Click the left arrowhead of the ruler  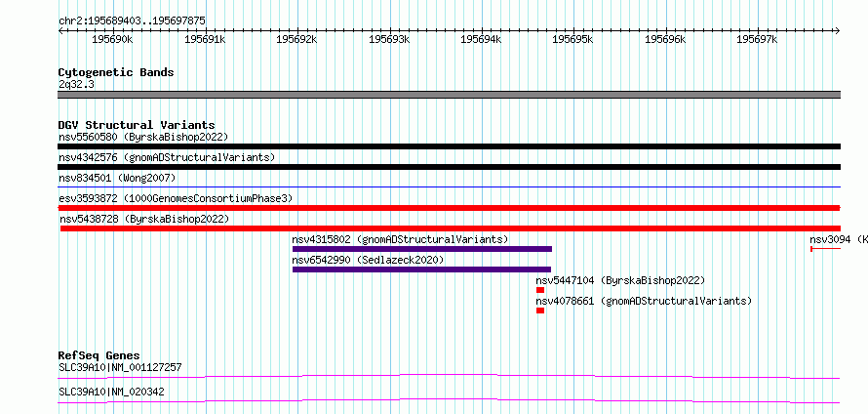60,30
